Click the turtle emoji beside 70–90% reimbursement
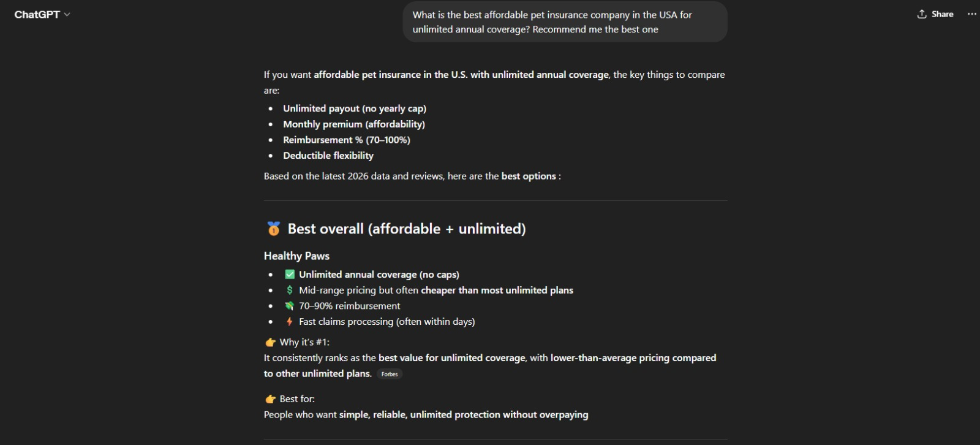The image size is (980, 445). pos(289,305)
